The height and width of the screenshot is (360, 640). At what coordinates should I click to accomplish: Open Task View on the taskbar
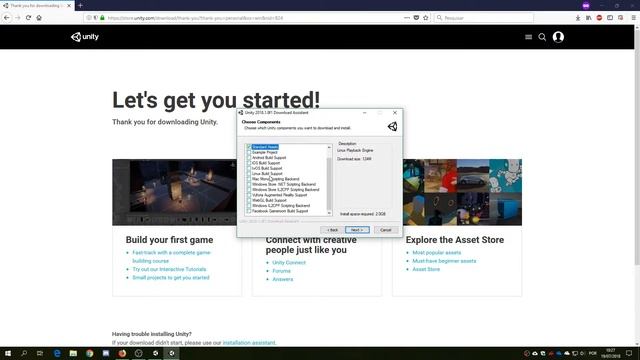pos(40,353)
